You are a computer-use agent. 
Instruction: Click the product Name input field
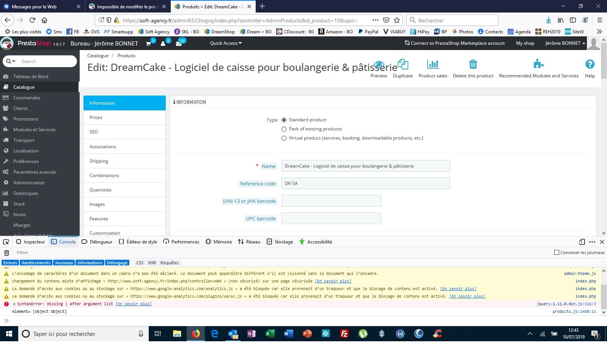[366, 166]
